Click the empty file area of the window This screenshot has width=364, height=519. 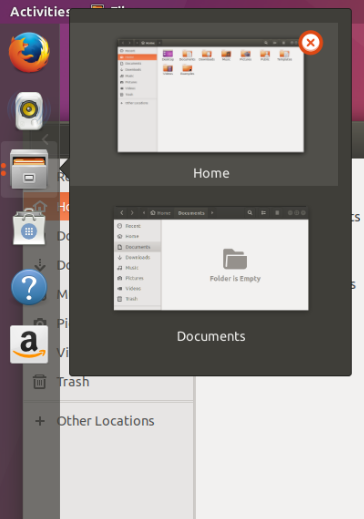point(279,447)
